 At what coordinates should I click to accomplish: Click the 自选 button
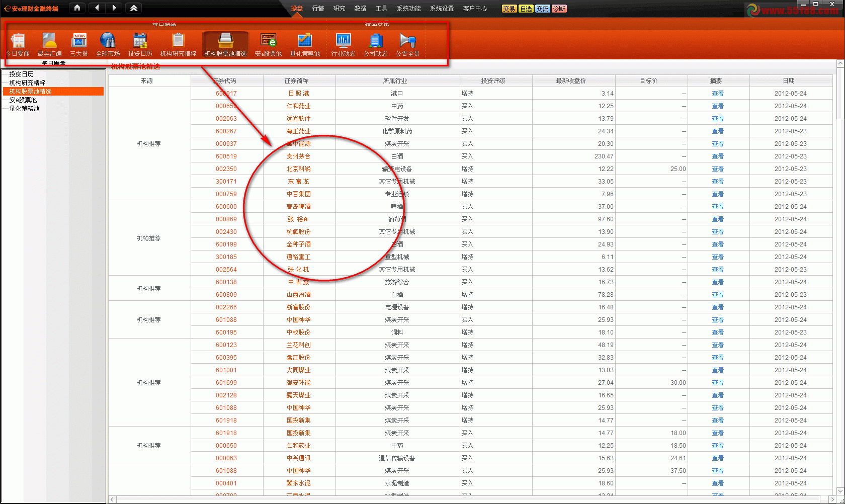coord(526,9)
